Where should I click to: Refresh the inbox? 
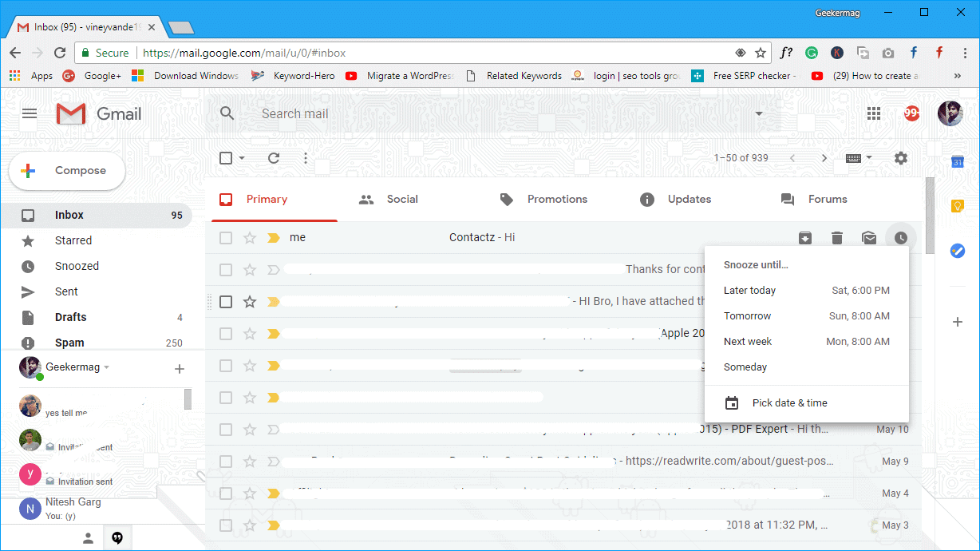[274, 157]
